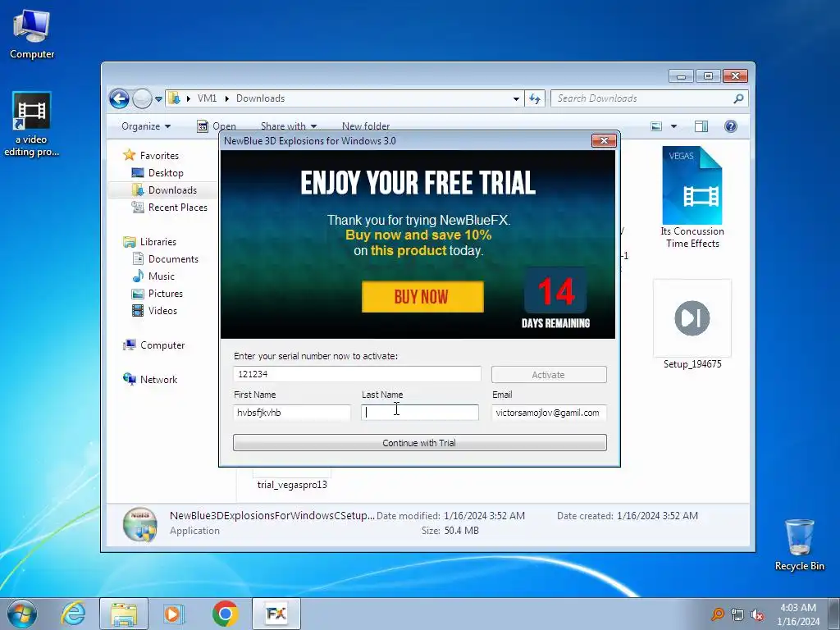840x630 pixels.
Task: Click the root location arrow in address bar
Action: (189, 98)
